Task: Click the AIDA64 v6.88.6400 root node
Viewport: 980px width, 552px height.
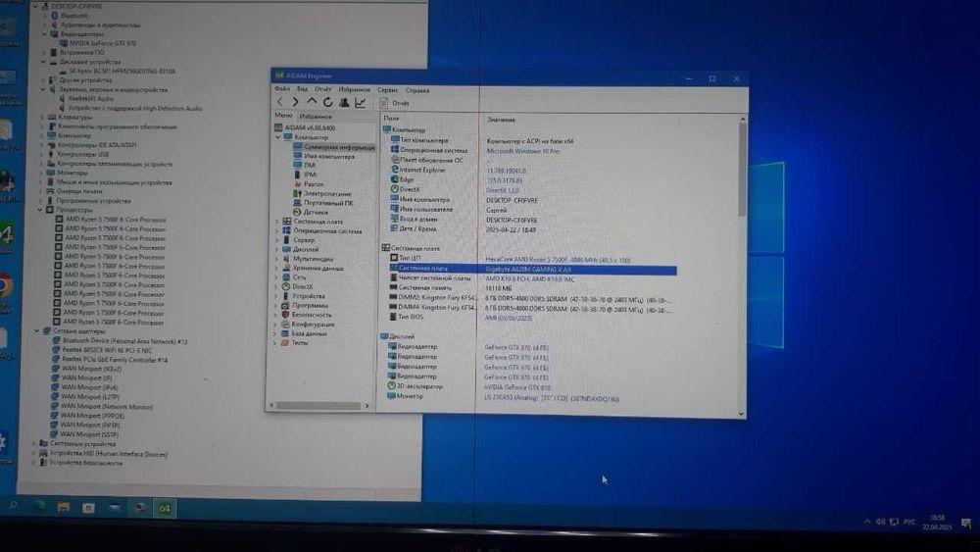Action: click(310, 127)
